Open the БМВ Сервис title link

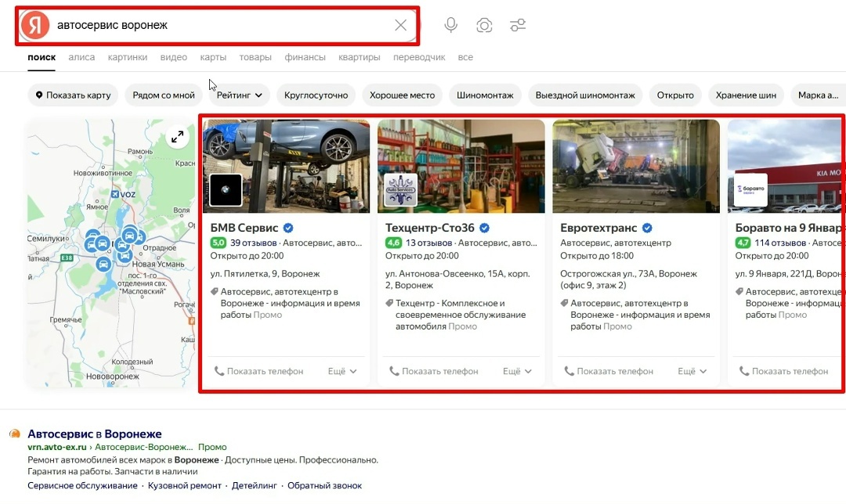pos(244,228)
